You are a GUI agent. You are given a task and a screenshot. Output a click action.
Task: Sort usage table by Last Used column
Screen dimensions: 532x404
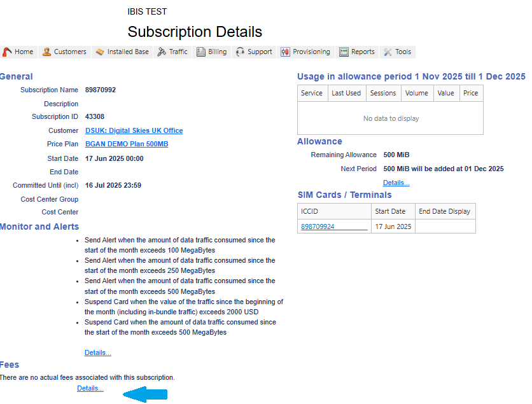[346, 93]
